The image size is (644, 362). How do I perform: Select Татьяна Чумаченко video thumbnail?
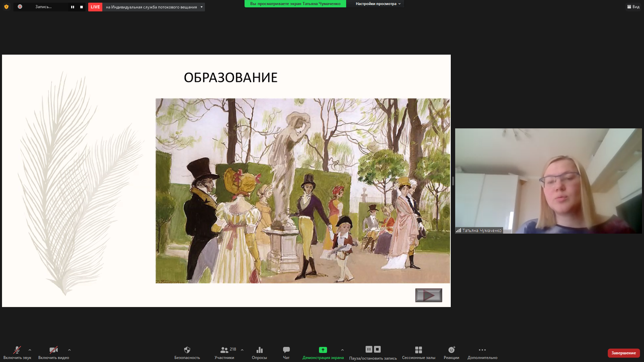coord(548,181)
